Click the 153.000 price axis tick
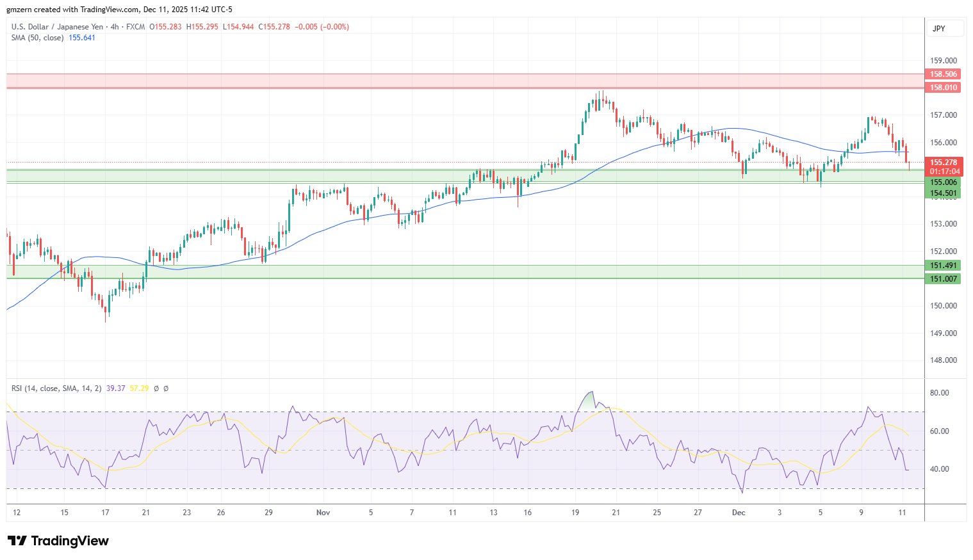This screenshot has height=560, width=973. pos(943,224)
